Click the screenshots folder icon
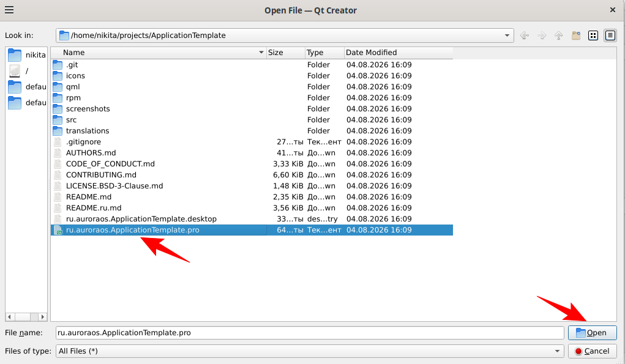Viewport: 625px width, 364px height. point(58,109)
